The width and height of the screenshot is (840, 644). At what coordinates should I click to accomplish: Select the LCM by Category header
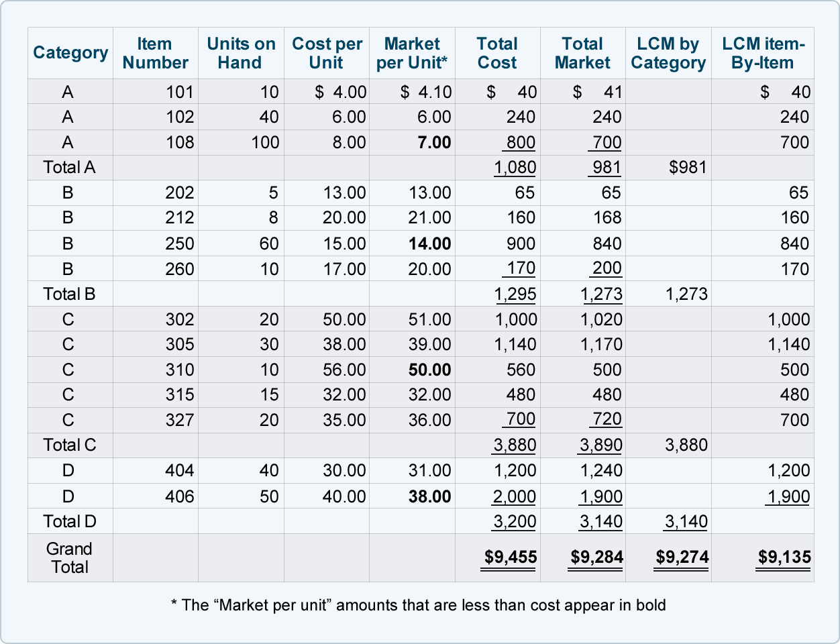pyautogui.click(x=668, y=53)
